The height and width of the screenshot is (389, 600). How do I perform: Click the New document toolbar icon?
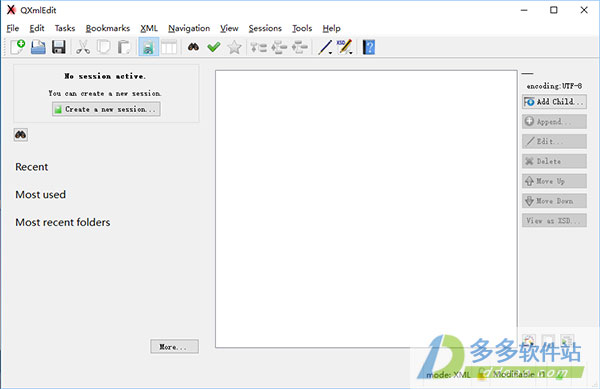pyautogui.click(x=18, y=47)
